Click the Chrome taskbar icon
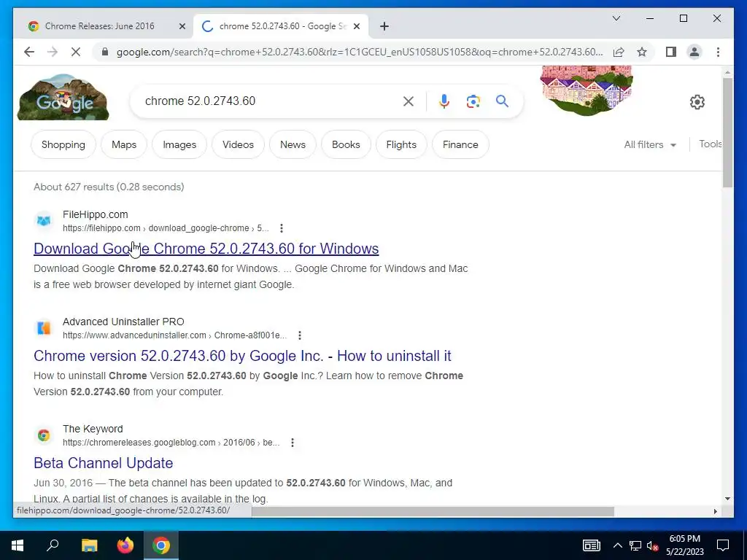The width and height of the screenshot is (747, 560). pyautogui.click(x=161, y=545)
